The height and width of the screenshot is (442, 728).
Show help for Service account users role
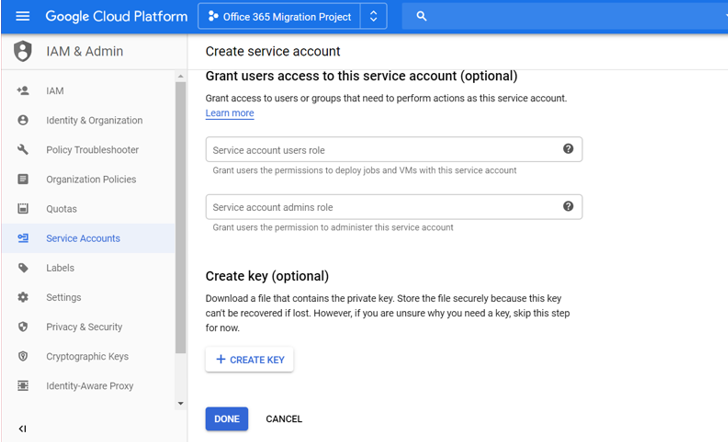coord(568,149)
